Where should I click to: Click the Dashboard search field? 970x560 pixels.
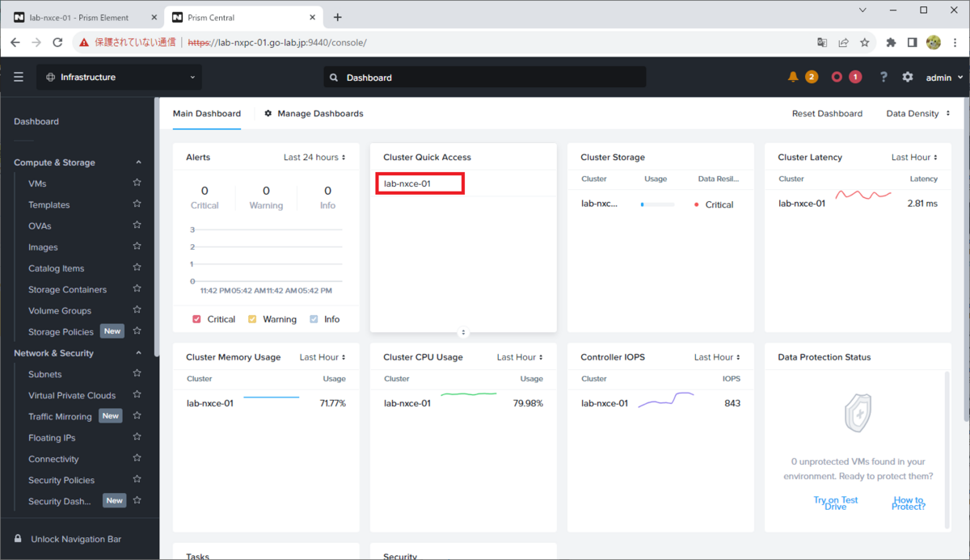pyautogui.click(x=485, y=78)
